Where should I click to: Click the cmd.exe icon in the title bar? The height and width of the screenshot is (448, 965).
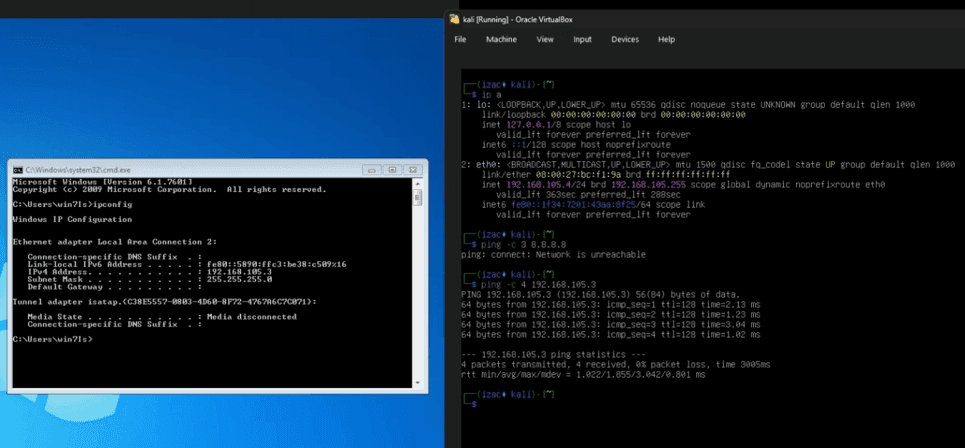tap(18, 169)
